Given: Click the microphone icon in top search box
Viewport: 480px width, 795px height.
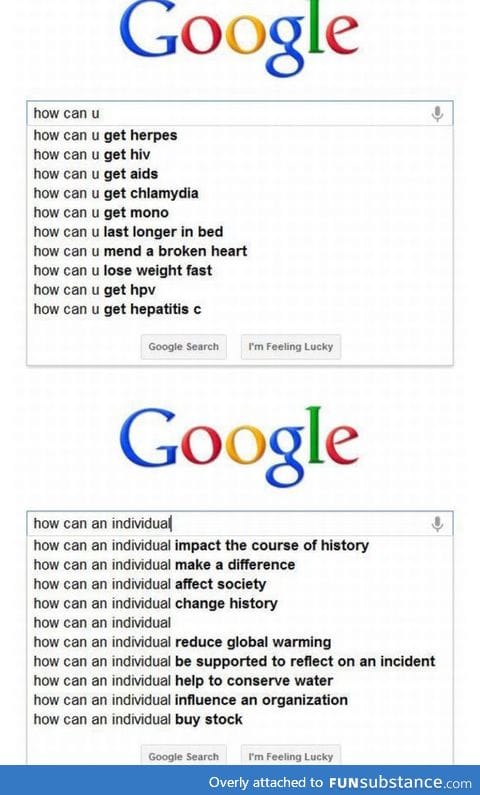Looking at the screenshot, I should 437,114.
